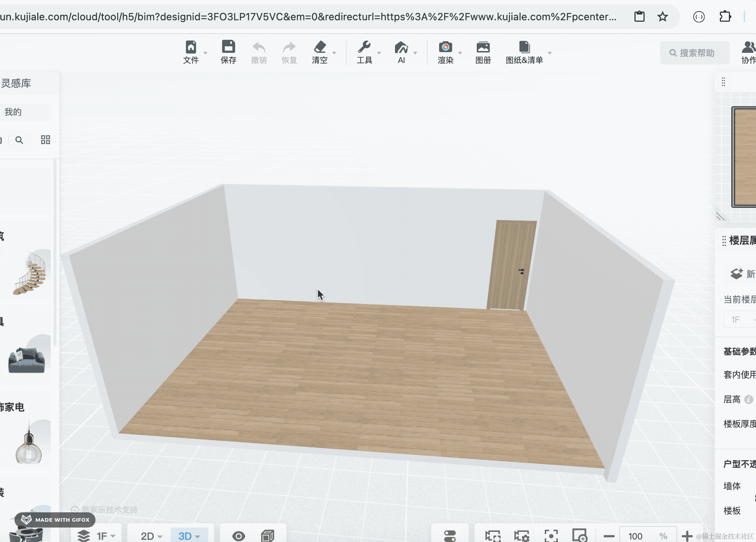Click the minus zoom-out button
The width and height of the screenshot is (756, 542).
point(609,536)
